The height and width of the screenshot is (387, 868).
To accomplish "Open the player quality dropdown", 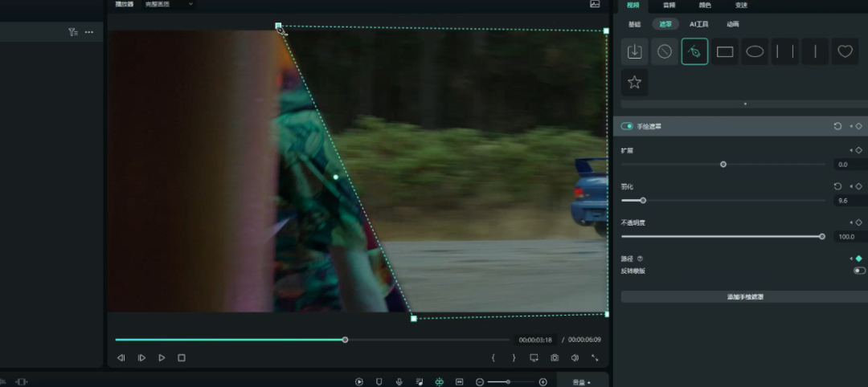I will tap(169, 4).
